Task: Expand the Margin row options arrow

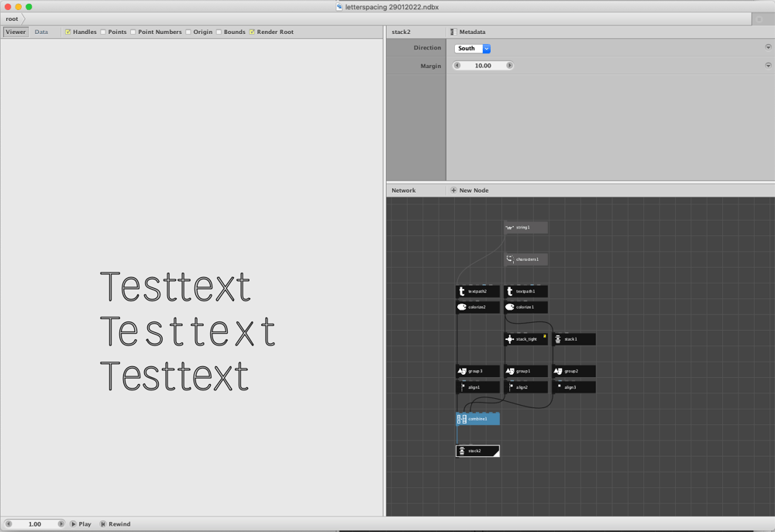Action: click(768, 65)
